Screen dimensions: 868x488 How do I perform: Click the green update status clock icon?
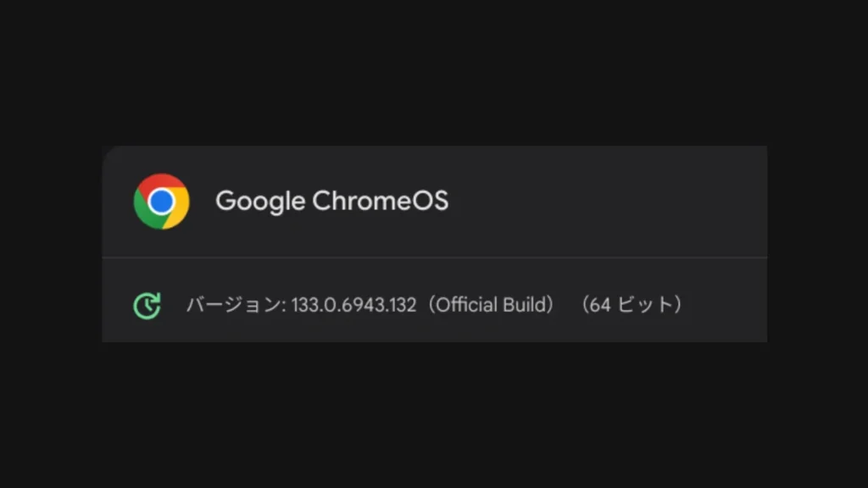(147, 305)
